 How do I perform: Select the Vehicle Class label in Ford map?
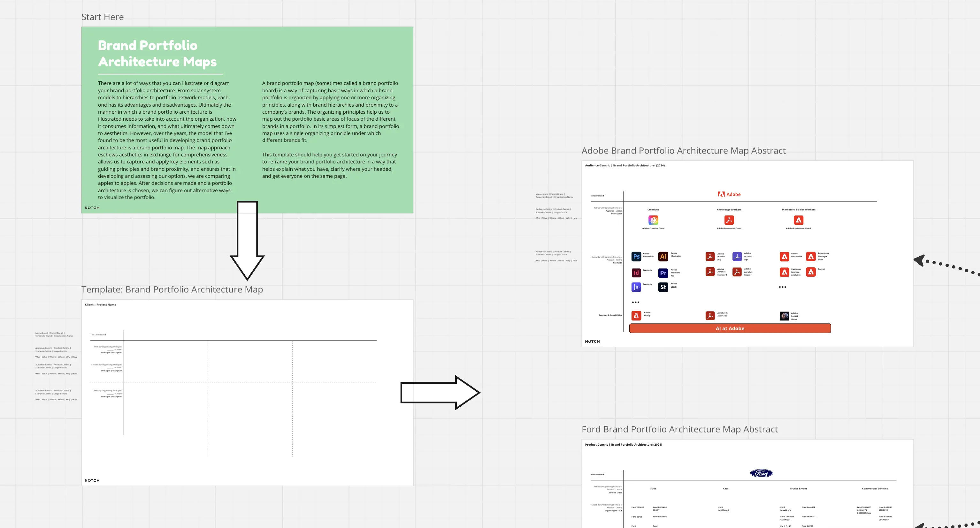[615, 492]
